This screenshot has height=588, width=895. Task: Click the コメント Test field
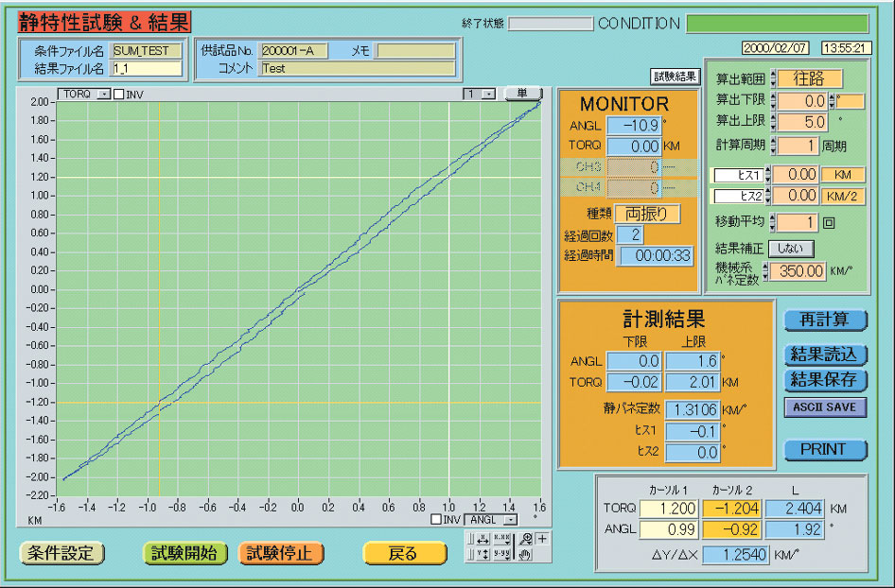[358, 68]
